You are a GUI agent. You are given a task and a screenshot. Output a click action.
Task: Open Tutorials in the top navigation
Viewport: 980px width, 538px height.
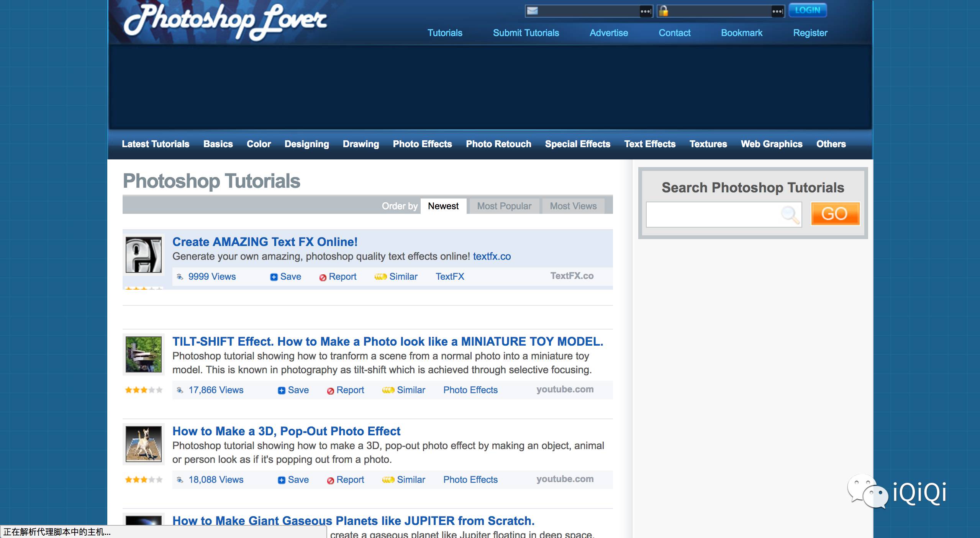click(445, 33)
